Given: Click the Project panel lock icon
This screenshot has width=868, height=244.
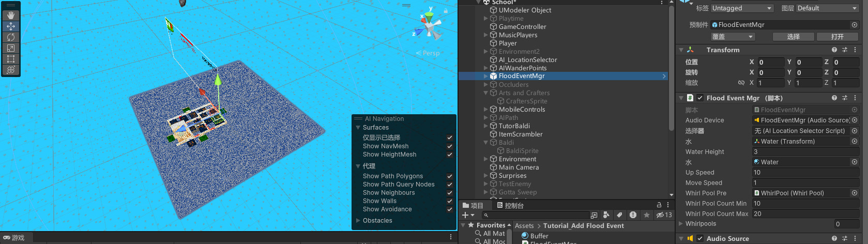Looking at the screenshot, I should pos(659,205).
